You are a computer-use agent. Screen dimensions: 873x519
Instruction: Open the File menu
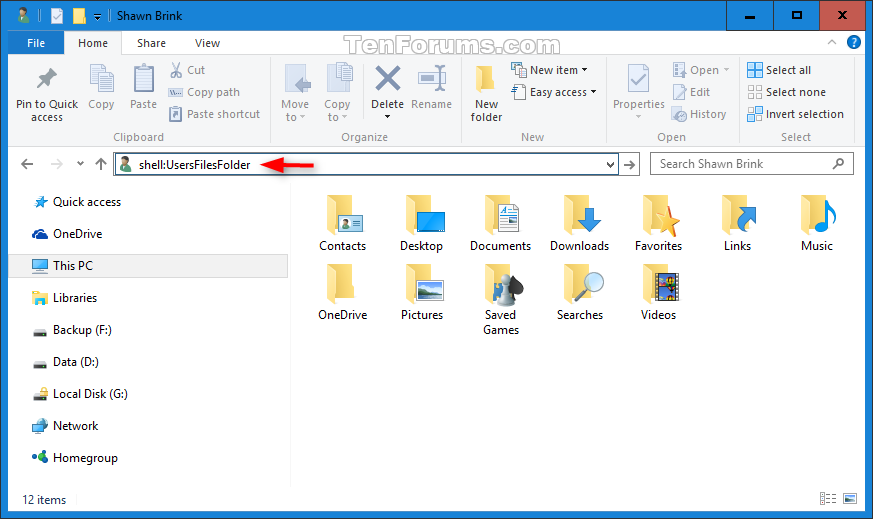point(36,43)
